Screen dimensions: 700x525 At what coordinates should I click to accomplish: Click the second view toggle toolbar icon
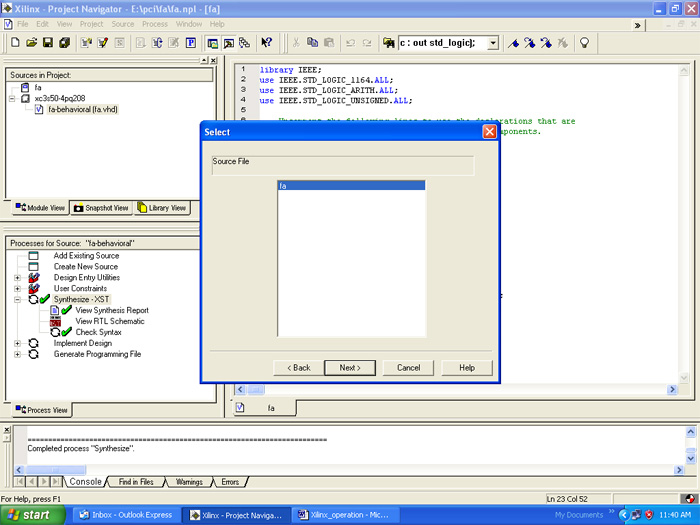[x=229, y=43]
